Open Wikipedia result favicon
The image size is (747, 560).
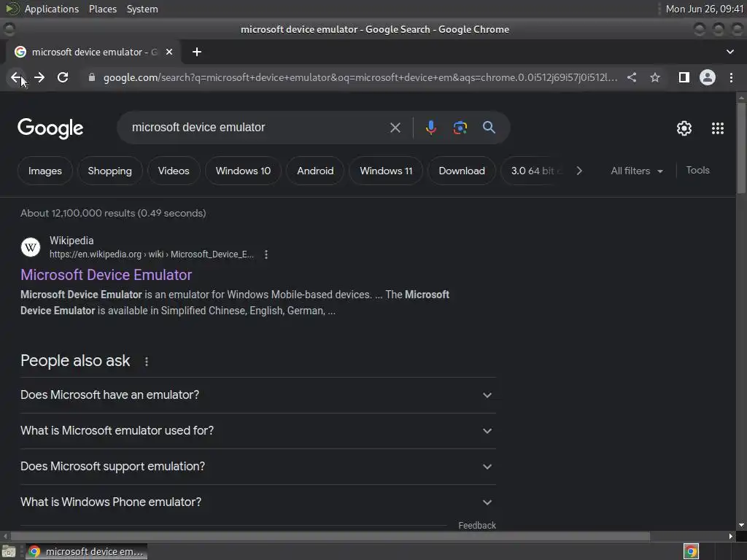31,247
